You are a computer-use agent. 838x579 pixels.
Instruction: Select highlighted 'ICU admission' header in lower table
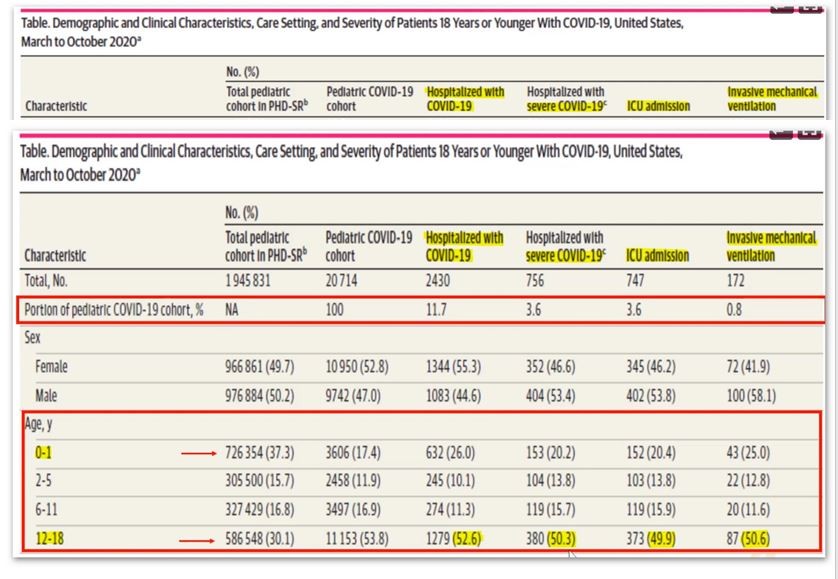pyautogui.click(x=657, y=255)
